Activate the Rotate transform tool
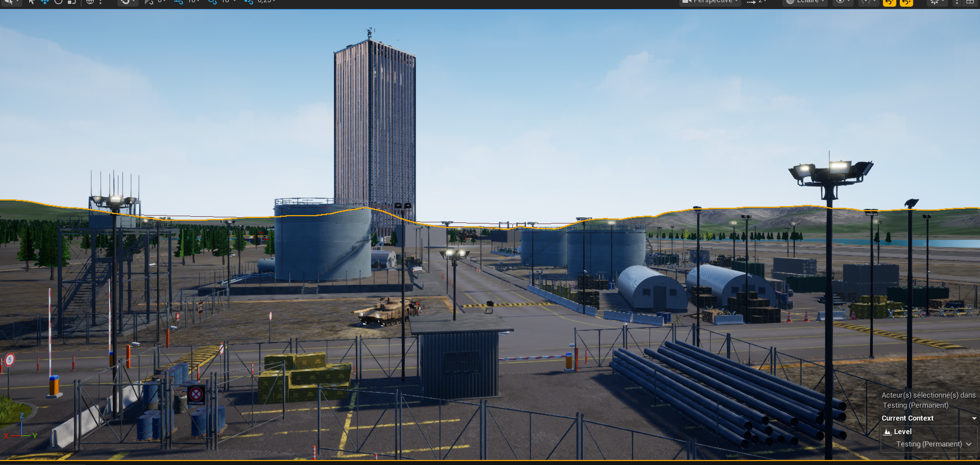 click(x=58, y=2)
